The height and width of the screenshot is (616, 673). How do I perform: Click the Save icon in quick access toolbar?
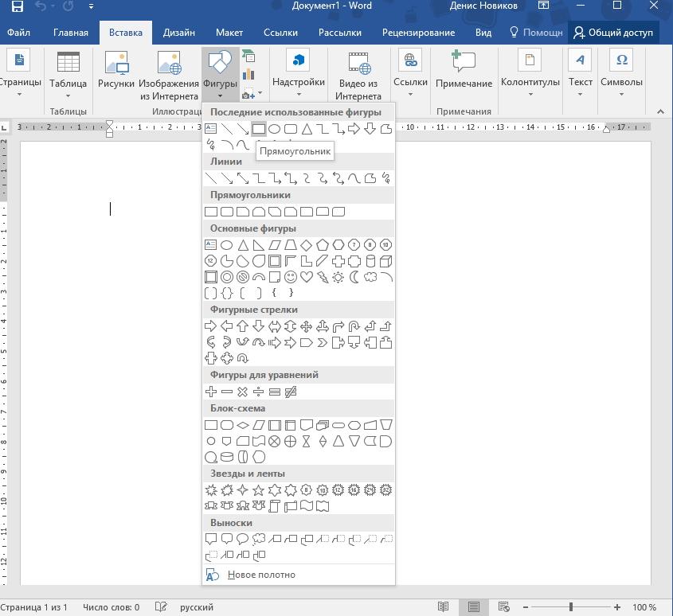pyautogui.click(x=17, y=7)
